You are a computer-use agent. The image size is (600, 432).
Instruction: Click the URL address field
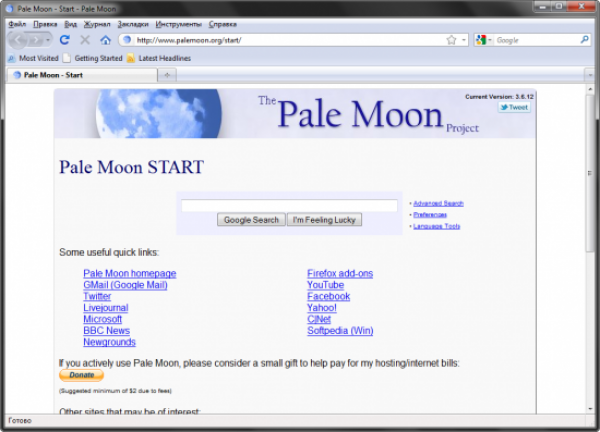[289, 40]
